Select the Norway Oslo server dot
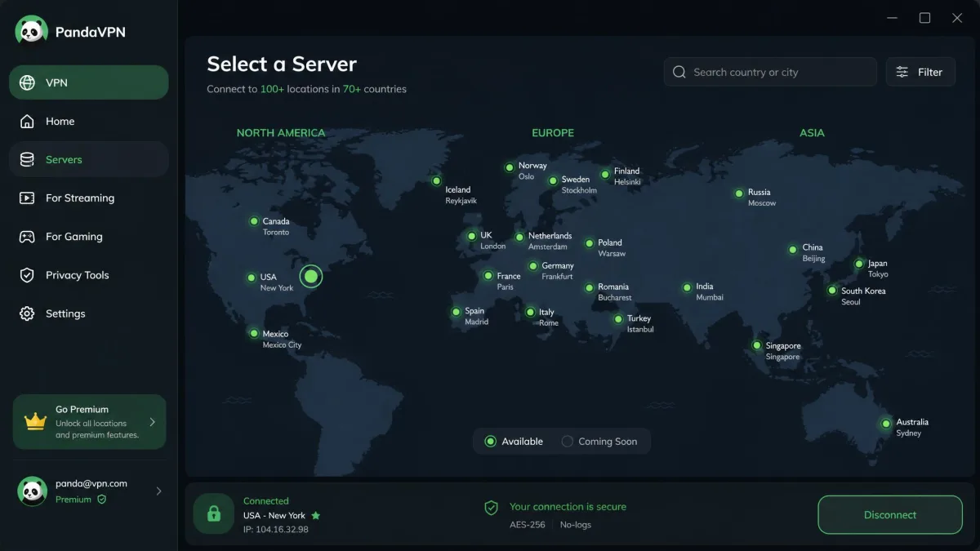Screen dimensions: 980x551 [510, 167]
